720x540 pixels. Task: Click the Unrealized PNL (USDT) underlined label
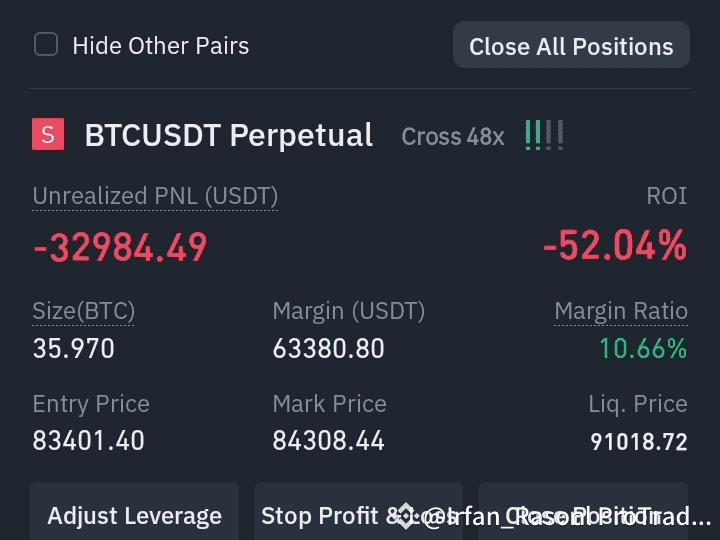(155, 196)
